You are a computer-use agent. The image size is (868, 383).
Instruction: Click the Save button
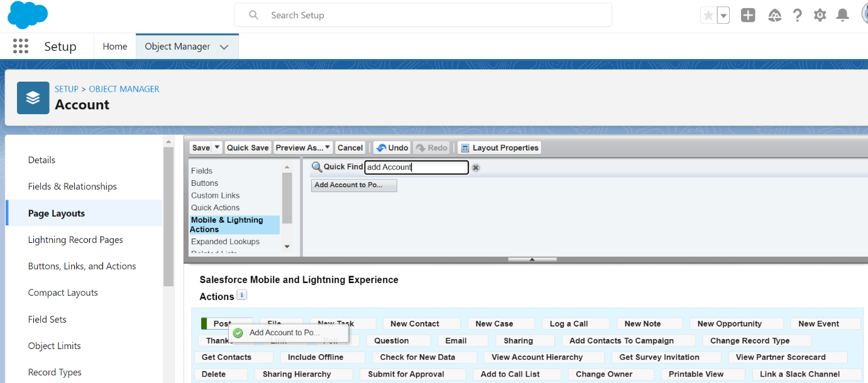tap(201, 148)
